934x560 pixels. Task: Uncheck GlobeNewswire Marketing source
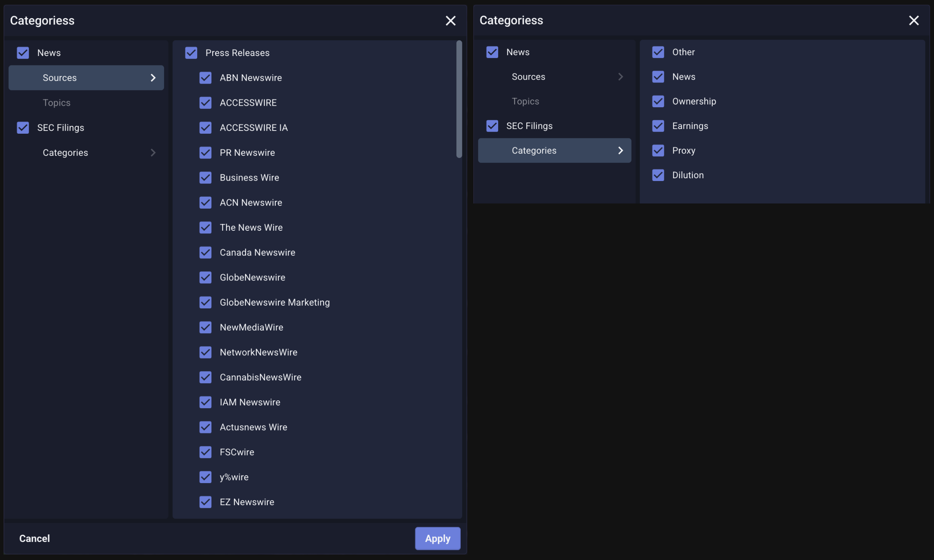205,302
